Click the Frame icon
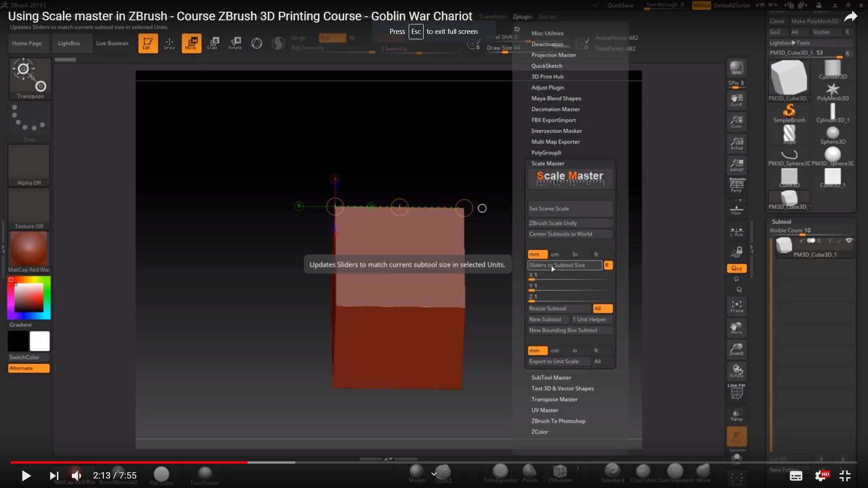Screen dimensions: 868x488 (x=736, y=307)
